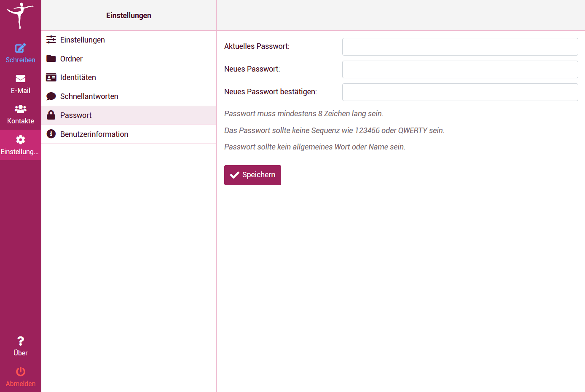Select the Passwort settings section

click(x=129, y=115)
